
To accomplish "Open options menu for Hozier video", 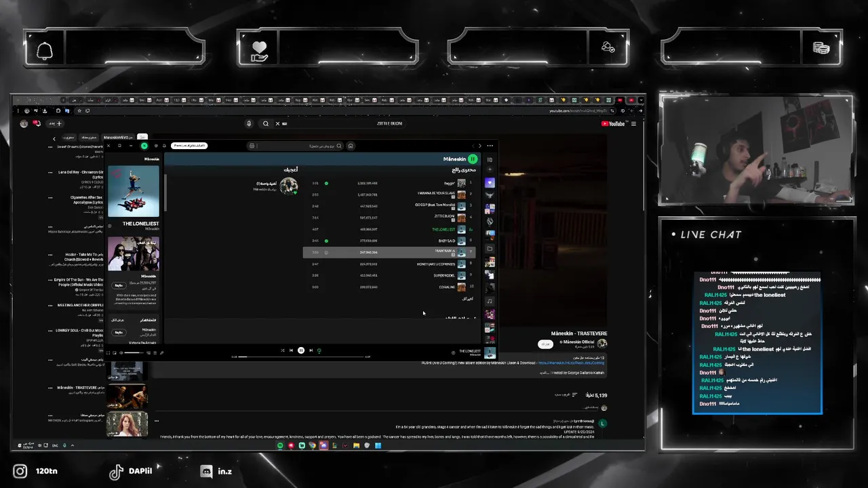I will [x=50, y=254].
